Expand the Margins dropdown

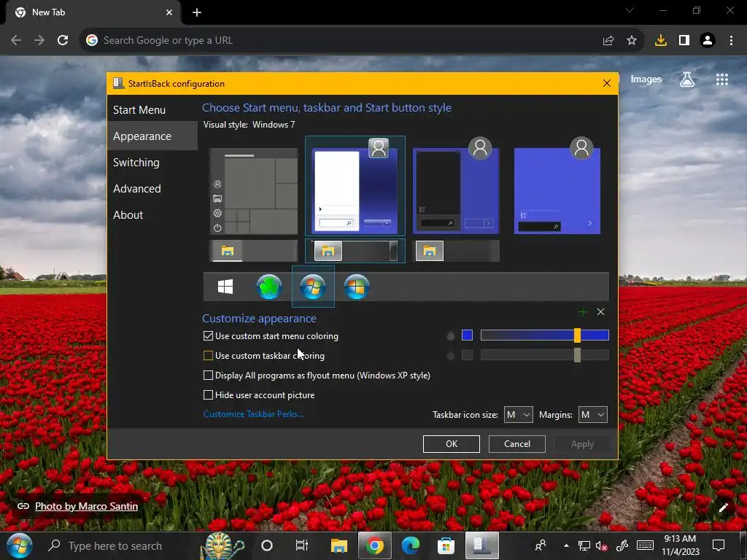(x=592, y=415)
